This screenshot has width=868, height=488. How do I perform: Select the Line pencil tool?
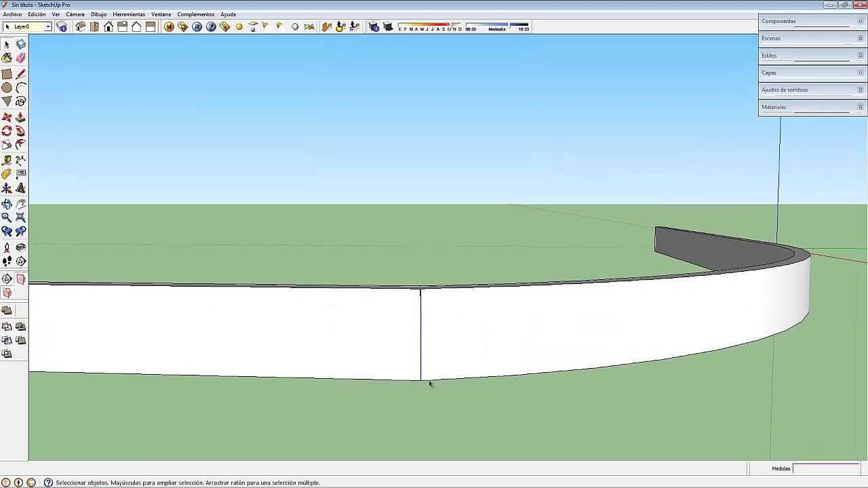click(x=20, y=74)
